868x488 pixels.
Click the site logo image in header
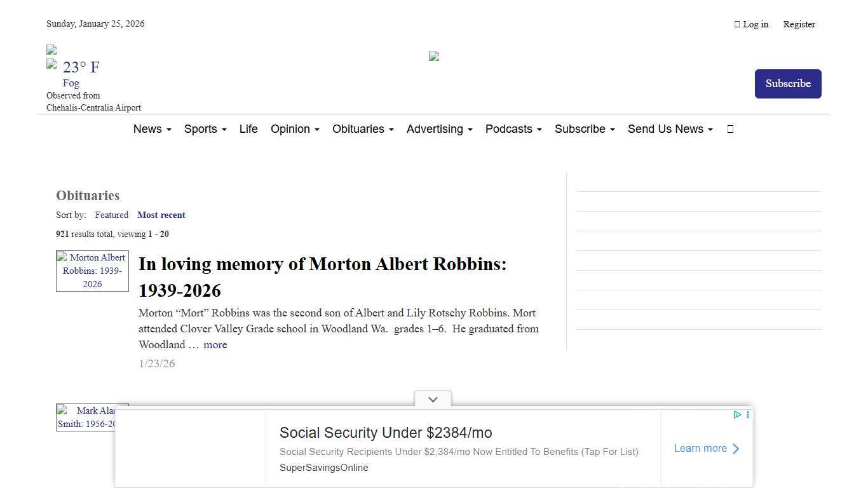coord(434,56)
